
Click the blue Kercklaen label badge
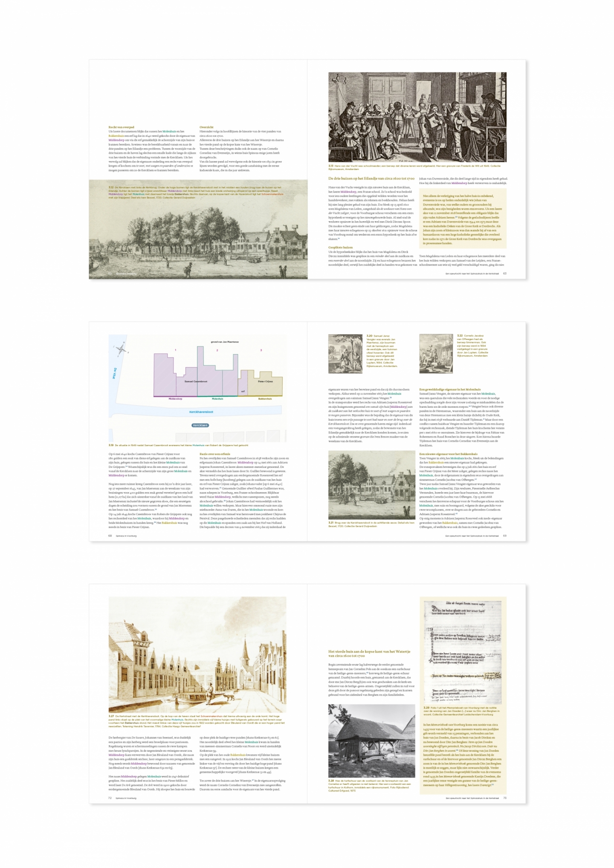[200, 425]
